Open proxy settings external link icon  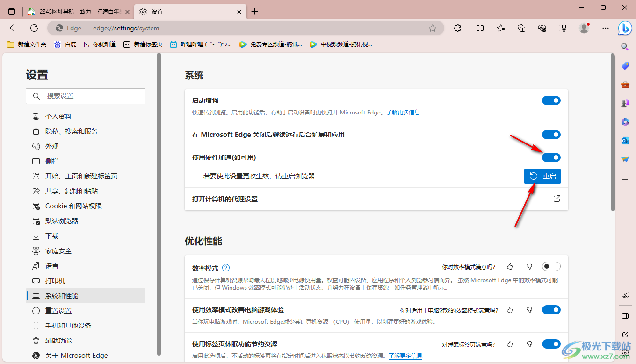coord(557,199)
